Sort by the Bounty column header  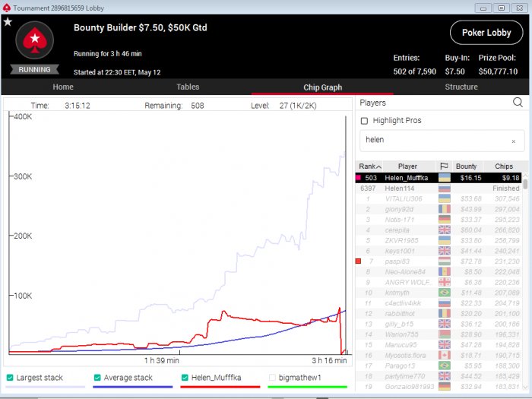(x=466, y=166)
